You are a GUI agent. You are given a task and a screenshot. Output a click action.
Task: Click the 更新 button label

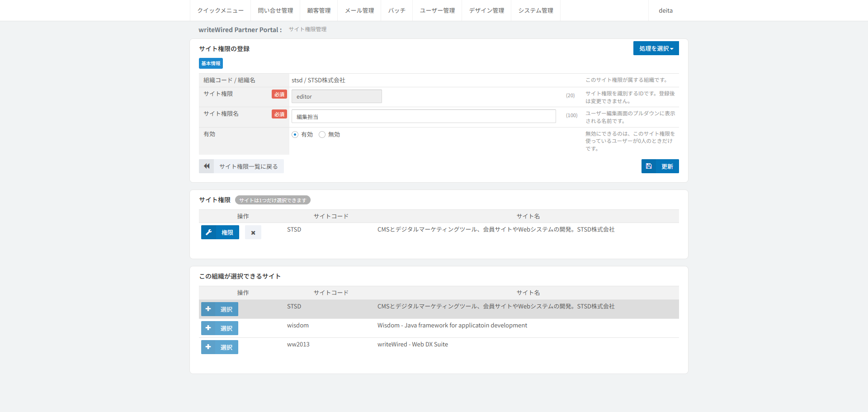point(667,166)
